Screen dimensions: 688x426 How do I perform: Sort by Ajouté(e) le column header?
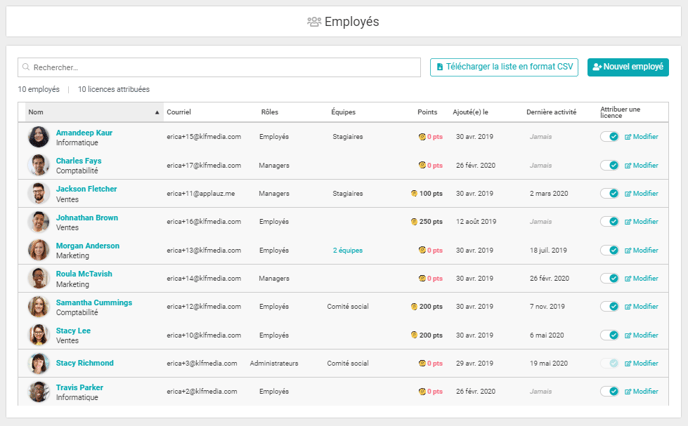coord(470,112)
